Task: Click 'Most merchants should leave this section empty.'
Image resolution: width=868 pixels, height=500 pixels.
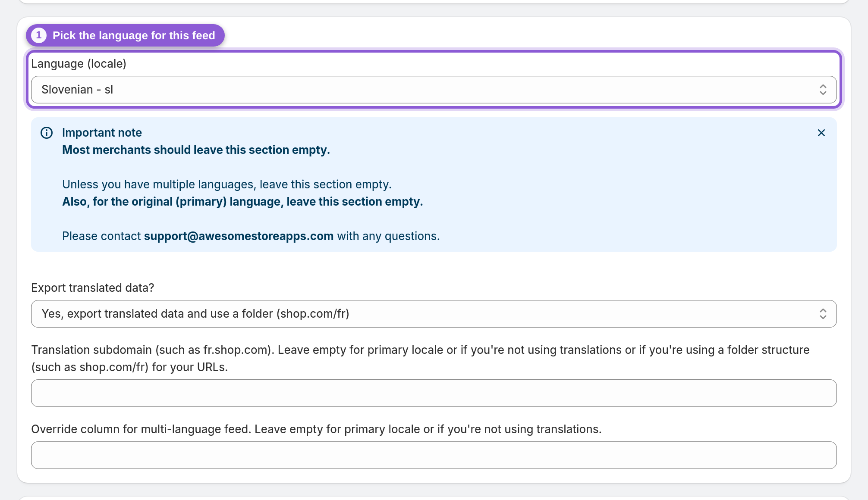Action: click(x=196, y=150)
